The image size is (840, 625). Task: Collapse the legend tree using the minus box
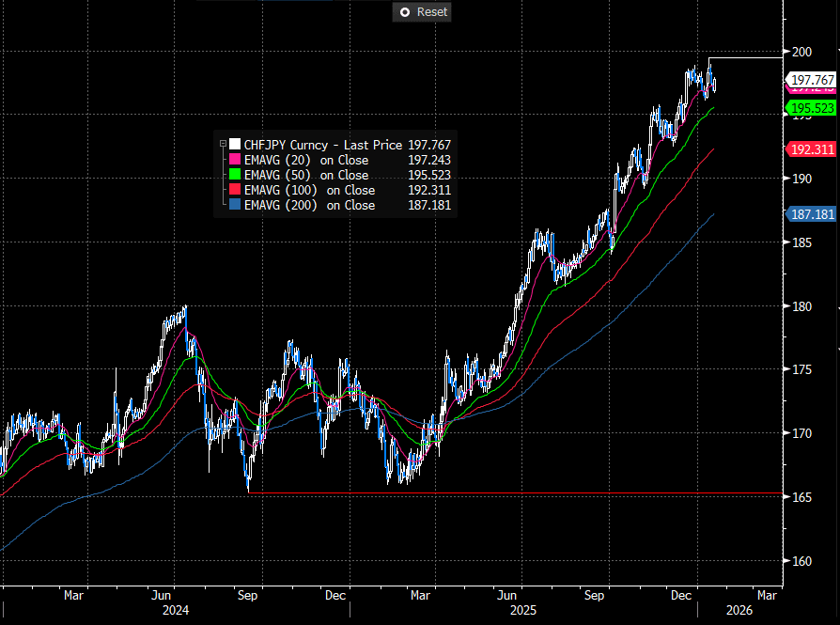click(223, 145)
